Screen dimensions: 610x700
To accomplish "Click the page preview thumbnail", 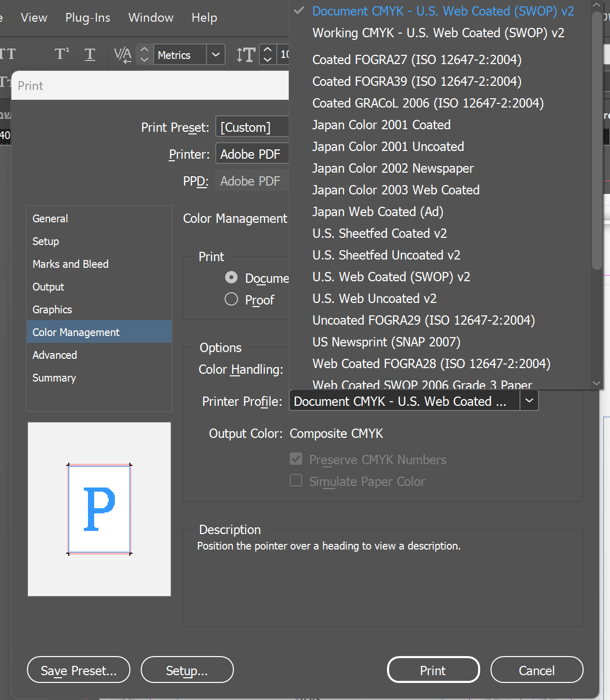I will pos(99,509).
